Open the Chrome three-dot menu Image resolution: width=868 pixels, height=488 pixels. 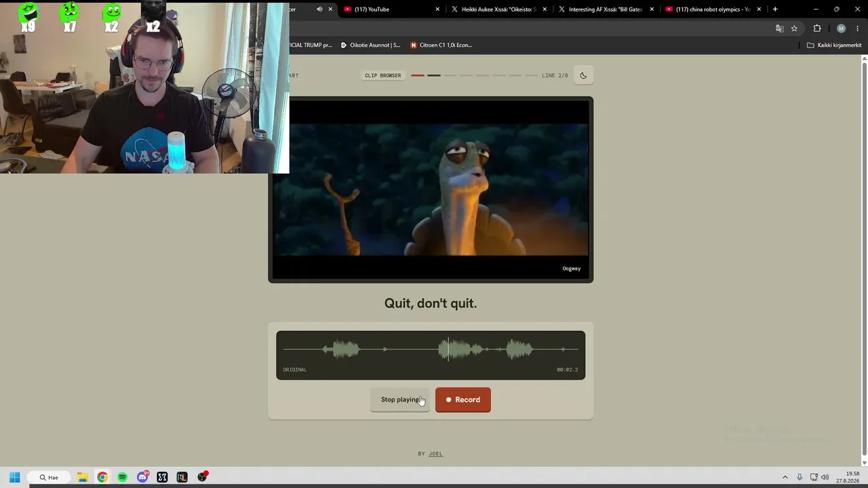tap(858, 28)
